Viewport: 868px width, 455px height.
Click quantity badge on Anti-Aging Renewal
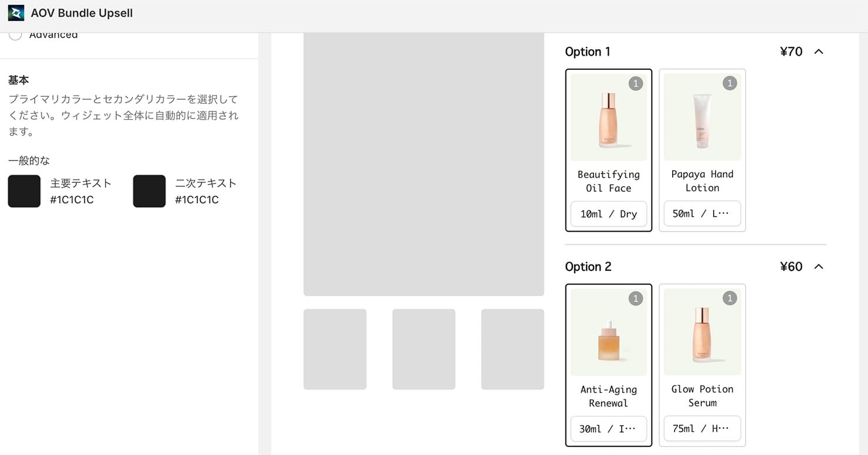tap(636, 299)
